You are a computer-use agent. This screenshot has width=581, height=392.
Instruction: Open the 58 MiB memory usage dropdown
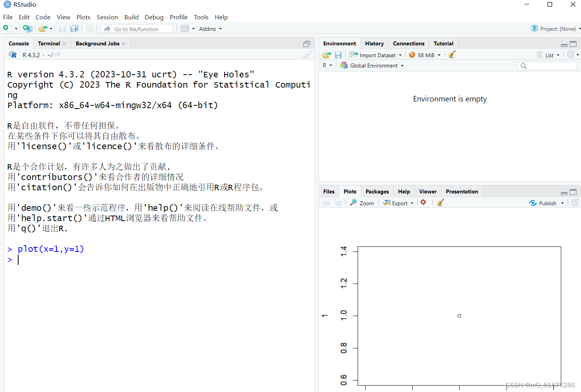click(425, 55)
